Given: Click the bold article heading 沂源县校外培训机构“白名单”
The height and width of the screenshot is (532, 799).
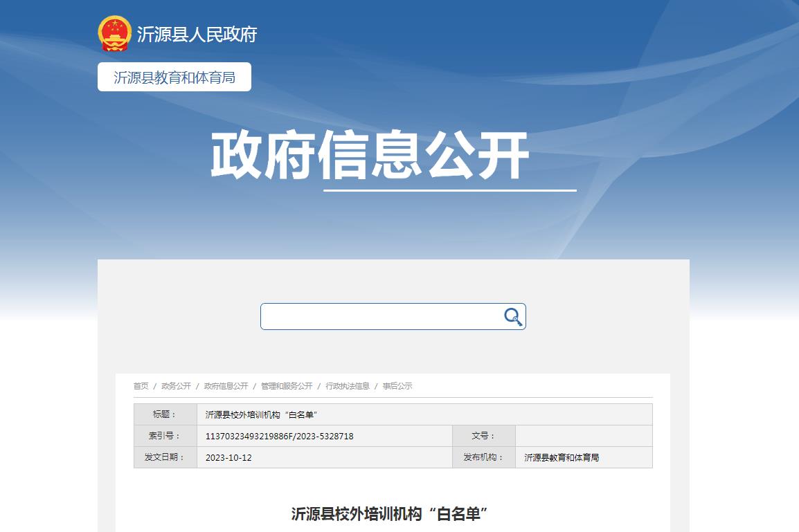Looking at the screenshot, I should 390,514.
